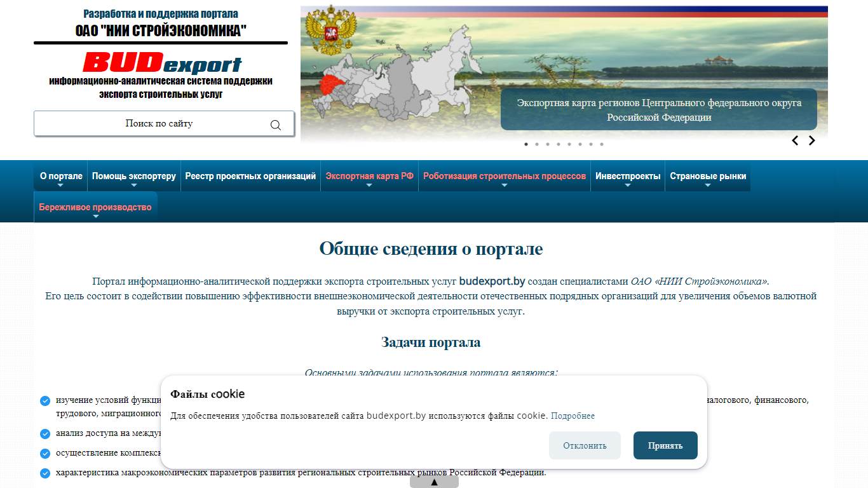The height and width of the screenshot is (488, 868).
Task: Go to next slide with right arrow
Action: coord(811,141)
